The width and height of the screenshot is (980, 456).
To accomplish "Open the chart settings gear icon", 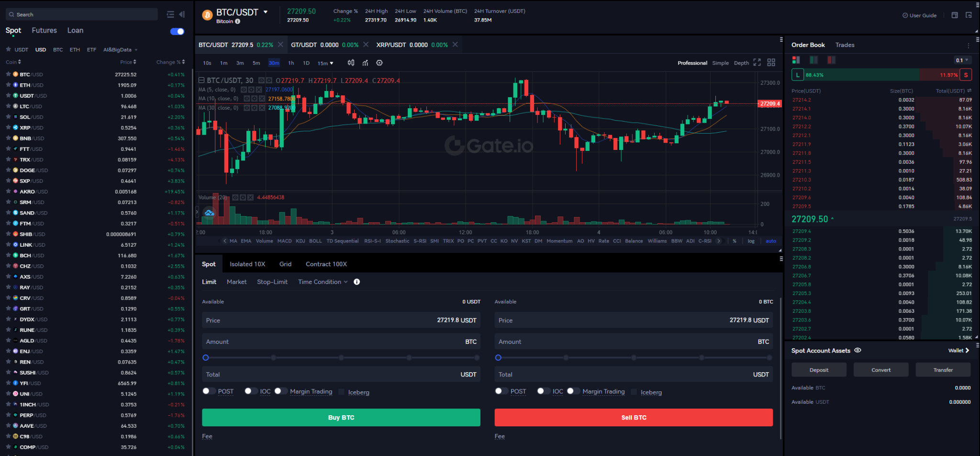I will click(x=380, y=63).
